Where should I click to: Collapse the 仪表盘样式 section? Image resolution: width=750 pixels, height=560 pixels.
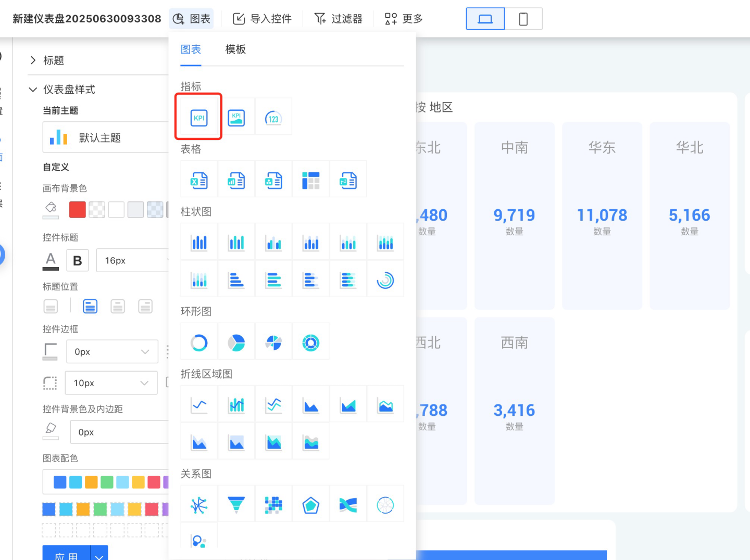33,90
